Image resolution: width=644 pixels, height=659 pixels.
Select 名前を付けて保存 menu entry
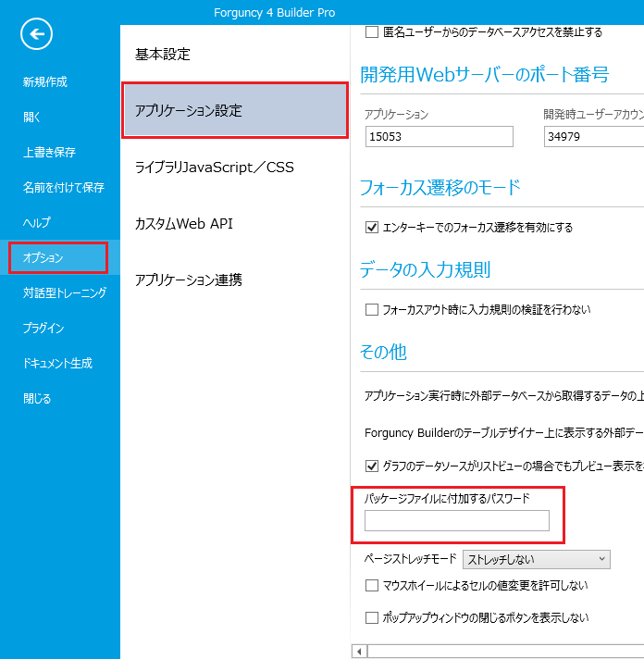coord(64,188)
